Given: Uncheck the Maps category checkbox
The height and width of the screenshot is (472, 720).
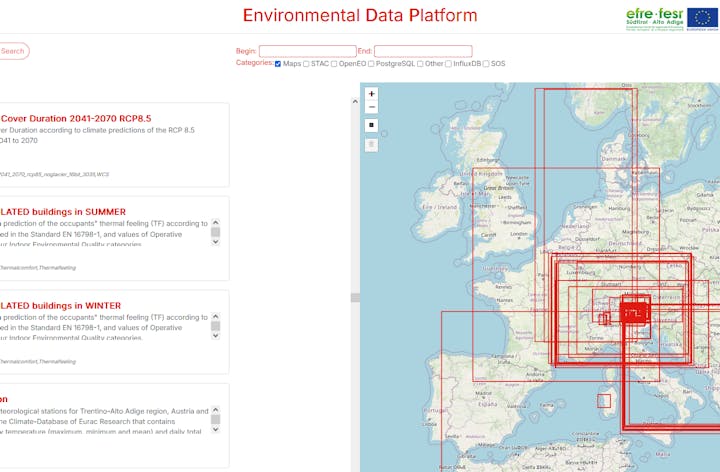Looking at the screenshot, I should coord(278,64).
